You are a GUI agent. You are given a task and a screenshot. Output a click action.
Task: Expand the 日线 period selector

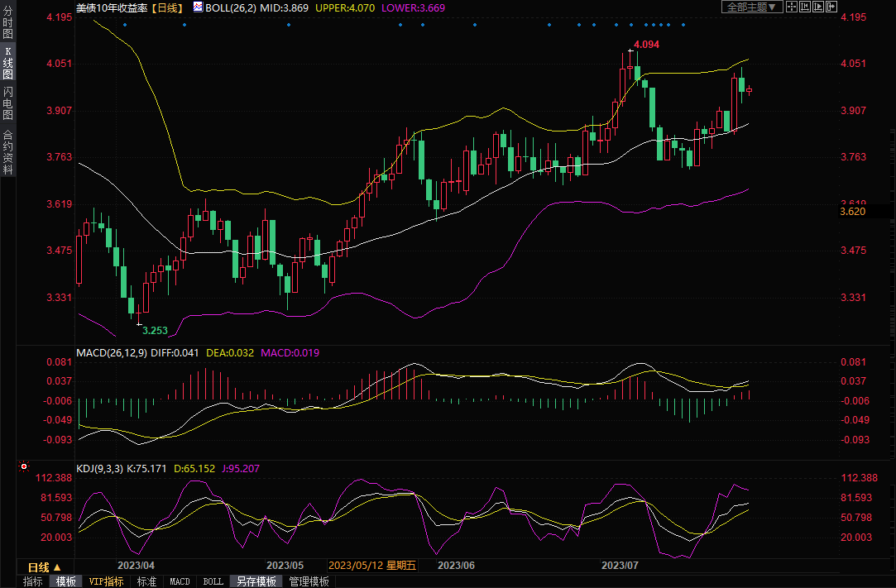point(44,567)
